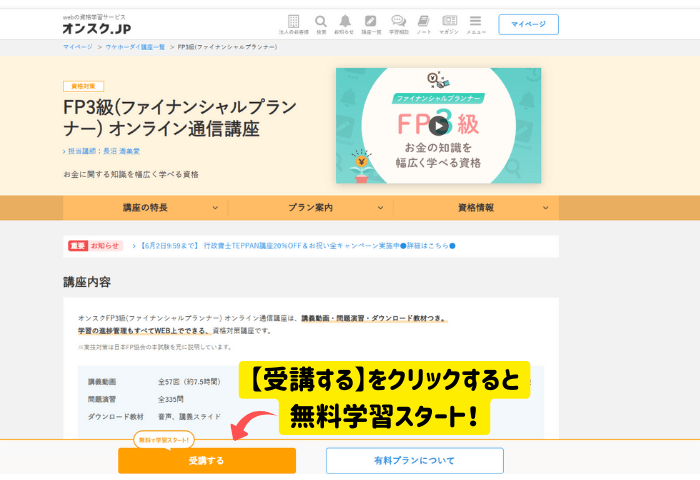Click the 講座内容 section heading
Screen dimensions: 700x480
click(87, 282)
